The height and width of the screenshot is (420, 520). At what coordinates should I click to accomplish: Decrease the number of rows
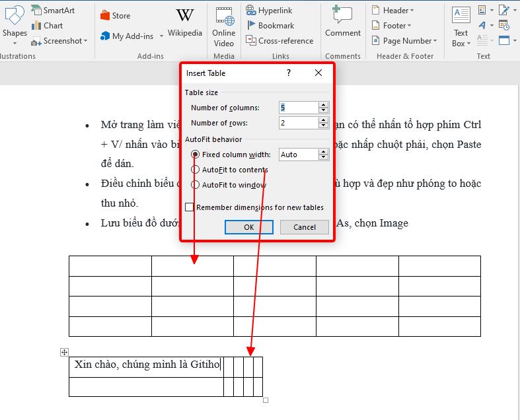pos(323,126)
